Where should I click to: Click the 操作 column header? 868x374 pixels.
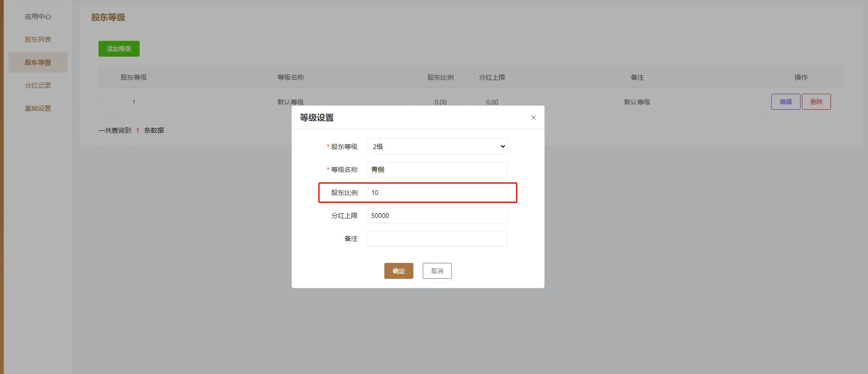(x=801, y=77)
